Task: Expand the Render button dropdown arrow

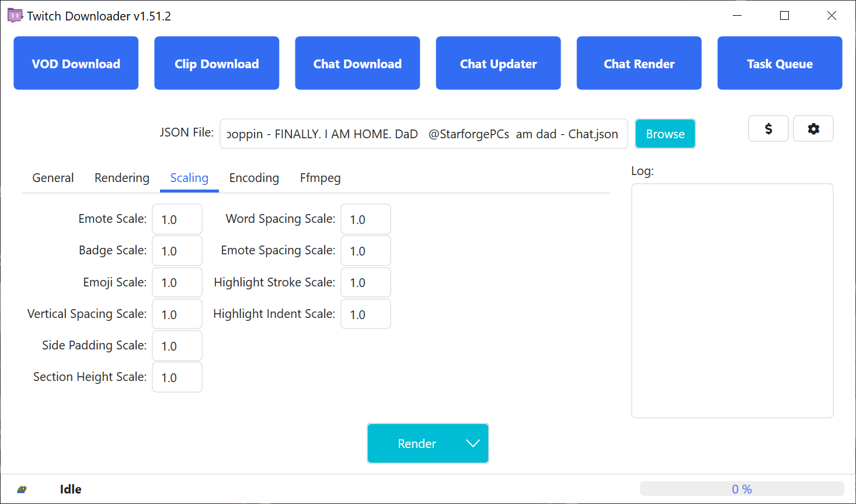Action: click(x=473, y=443)
